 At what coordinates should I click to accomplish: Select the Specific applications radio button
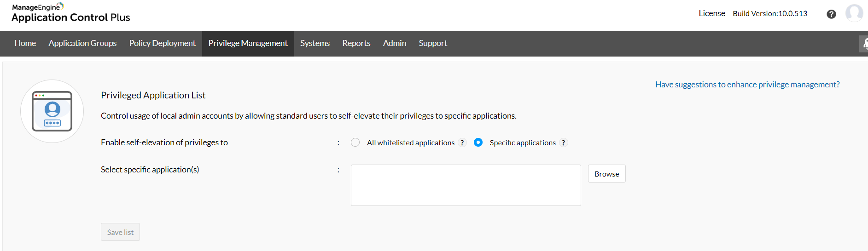click(x=478, y=143)
